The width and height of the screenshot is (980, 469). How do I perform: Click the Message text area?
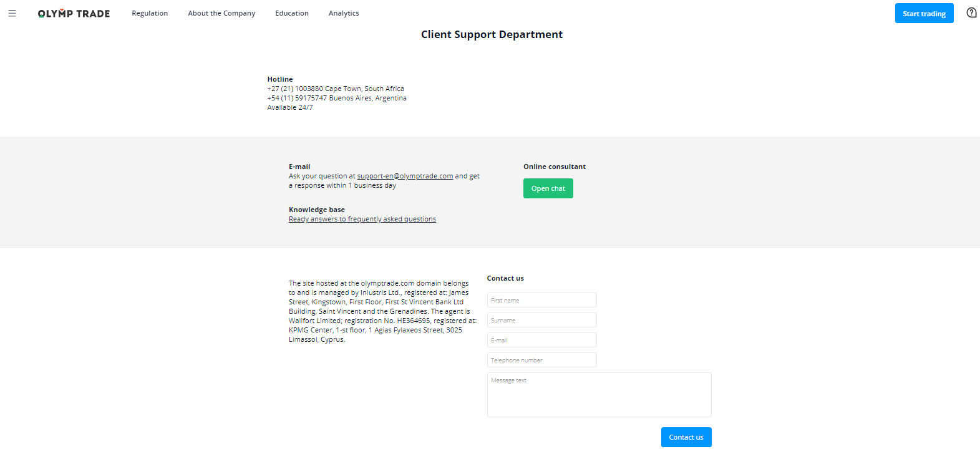599,395
